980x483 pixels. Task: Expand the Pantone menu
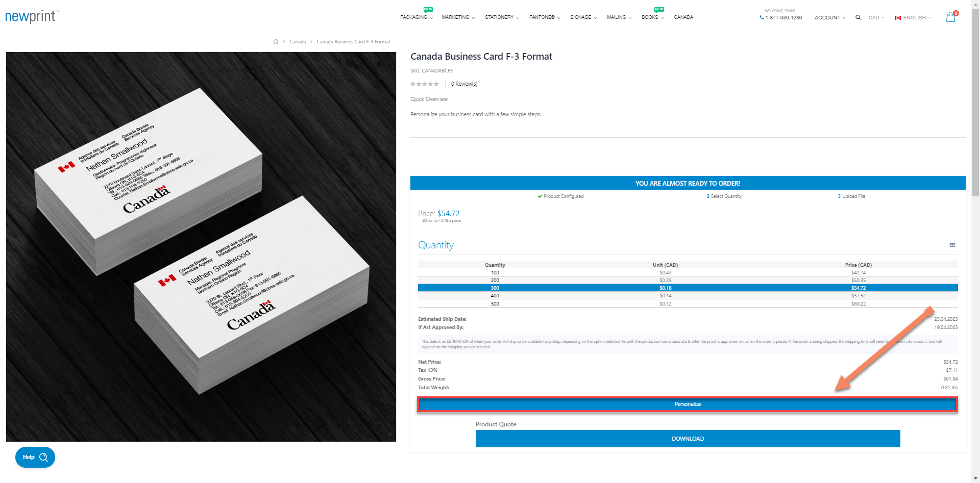point(545,17)
